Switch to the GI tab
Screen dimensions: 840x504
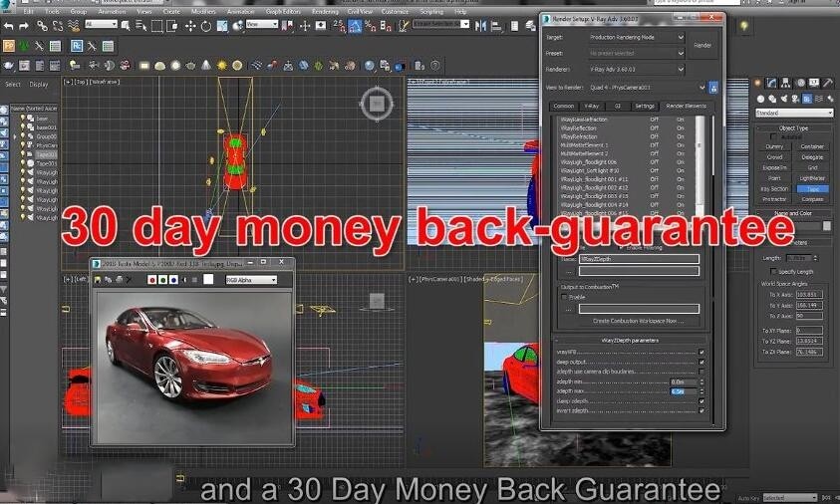click(x=618, y=106)
